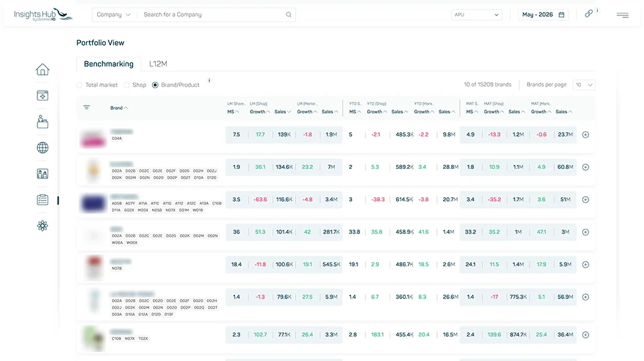Open the people image sidebar icon
This screenshot has width=644, height=361.
point(43,173)
